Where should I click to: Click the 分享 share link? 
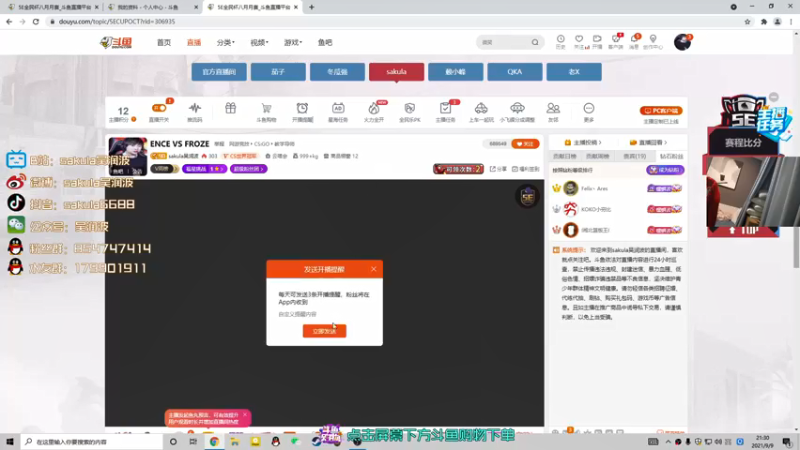pyautogui.click(x=498, y=169)
